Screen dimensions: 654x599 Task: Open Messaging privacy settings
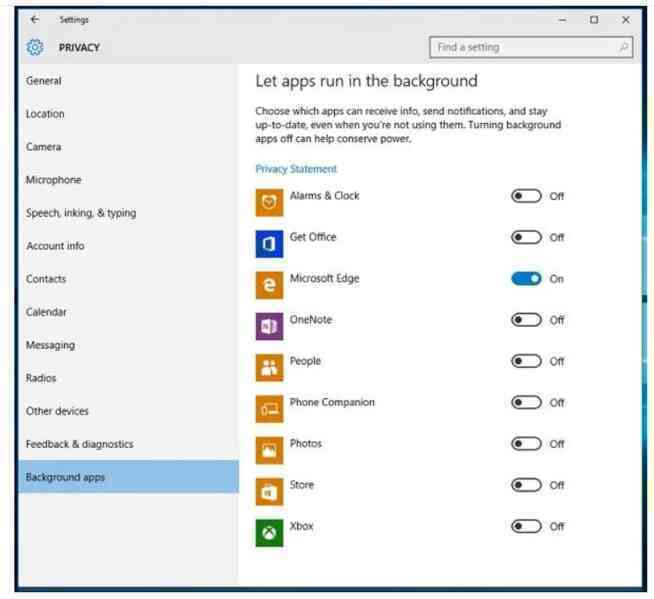[x=128, y=345]
